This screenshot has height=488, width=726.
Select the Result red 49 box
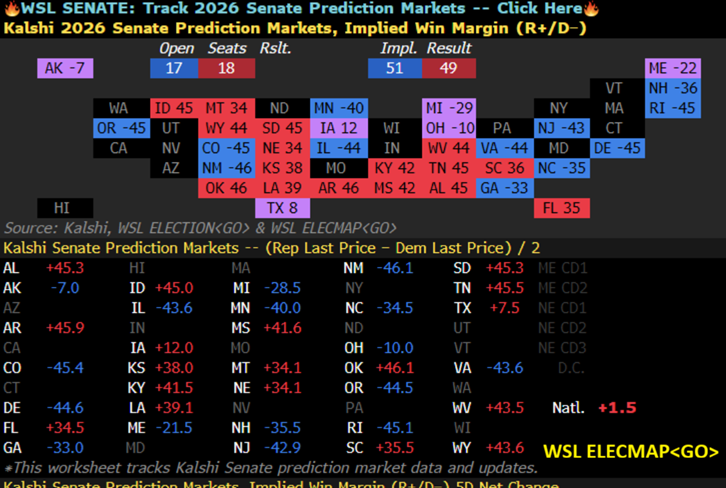click(449, 68)
